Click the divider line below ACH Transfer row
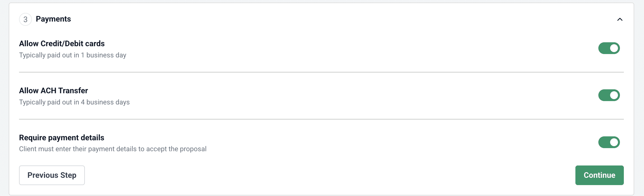 point(321,119)
